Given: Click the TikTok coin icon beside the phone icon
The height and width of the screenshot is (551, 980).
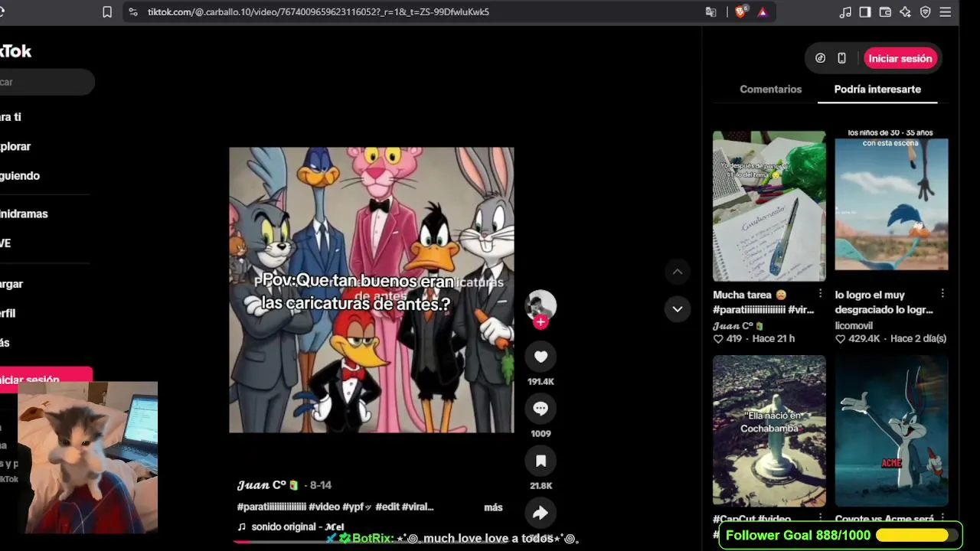Looking at the screenshot, I should click(x=820, y=58).
